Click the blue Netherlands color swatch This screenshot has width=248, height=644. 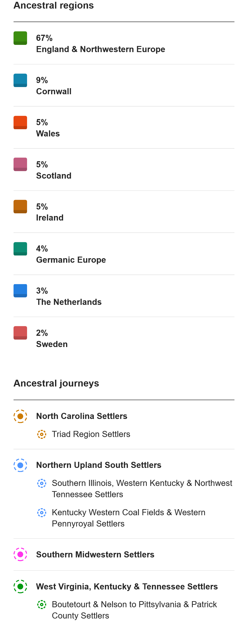coord(20,291)
